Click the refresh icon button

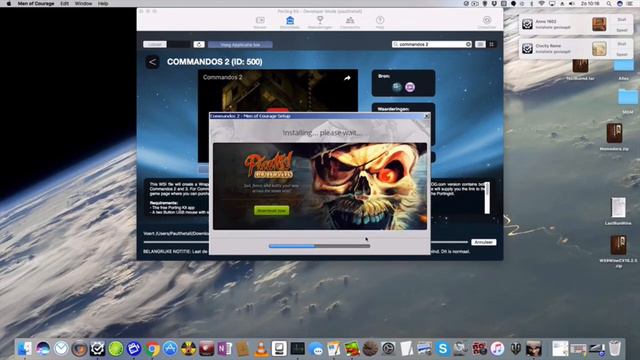point(199,44)
